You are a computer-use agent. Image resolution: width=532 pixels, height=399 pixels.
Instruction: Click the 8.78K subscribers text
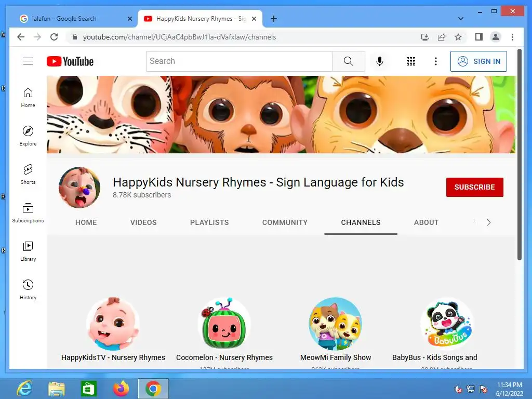click(142, 195)
